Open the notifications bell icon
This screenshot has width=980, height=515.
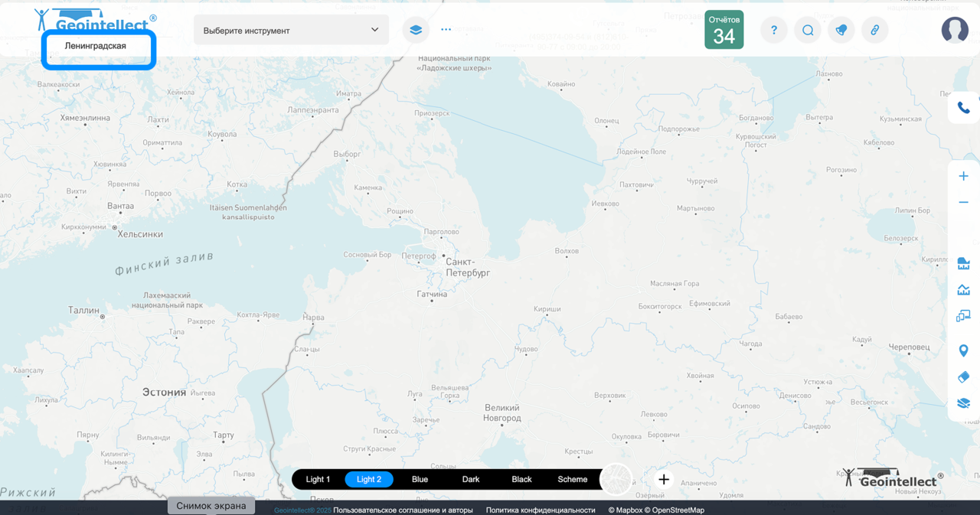click(x=841, y=30)
